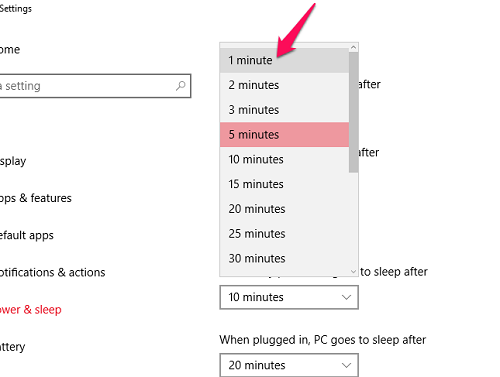
Task: Select 20 minutes in the open list
Action: click(284, 209)
